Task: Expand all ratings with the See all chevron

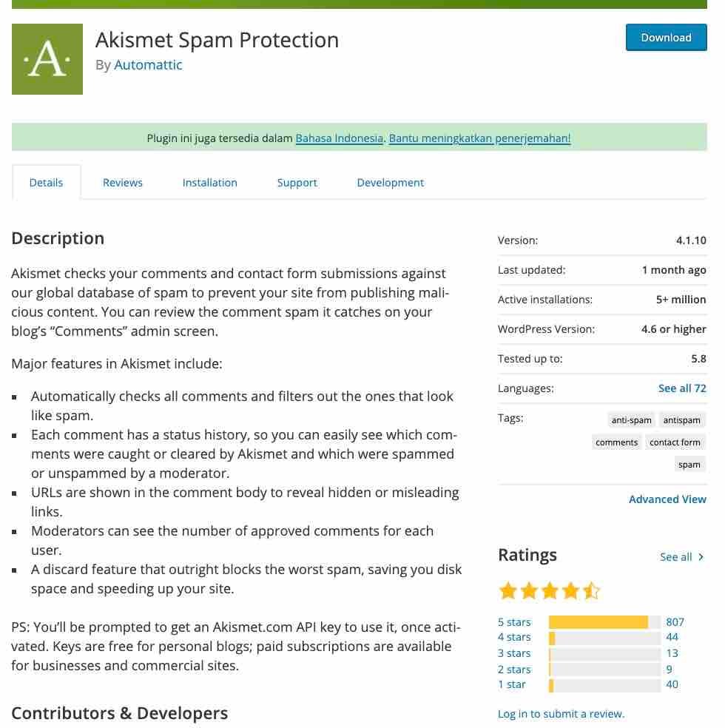Action: [x=680, y=556]
